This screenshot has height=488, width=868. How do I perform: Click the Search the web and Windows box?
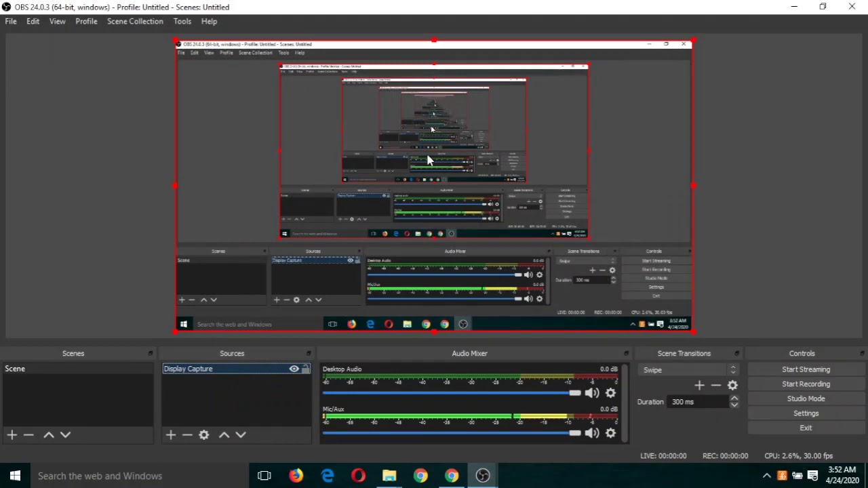(x=138, y=476)
